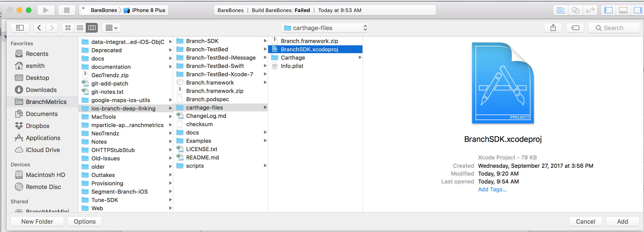The width and height of the screenshot is (644, 232).
Task: Expand the Deprecated folder arrow
Action: click(171, 50)
